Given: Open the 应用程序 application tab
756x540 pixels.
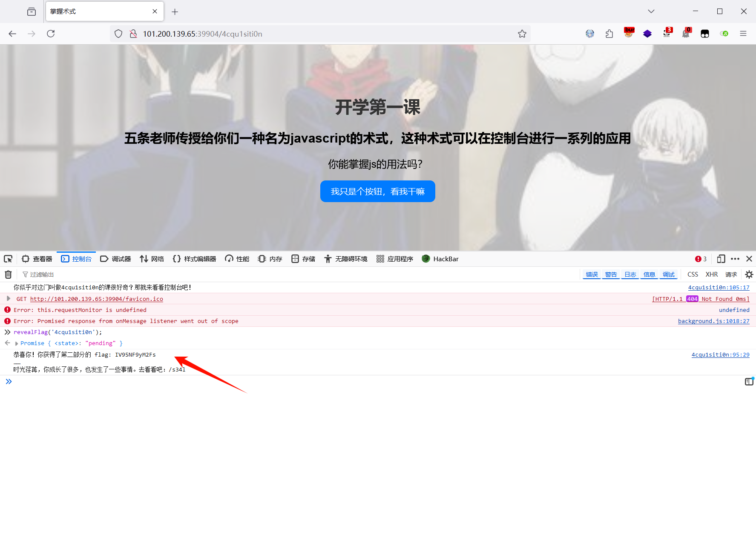Looking at the screenshot, I should click(395, 259).
